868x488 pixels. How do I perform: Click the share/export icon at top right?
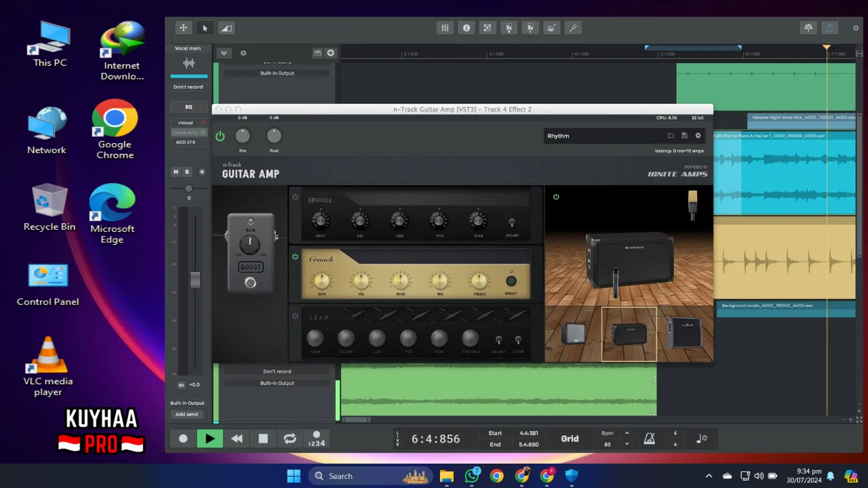pyautogui.click(x=829, y=28)
